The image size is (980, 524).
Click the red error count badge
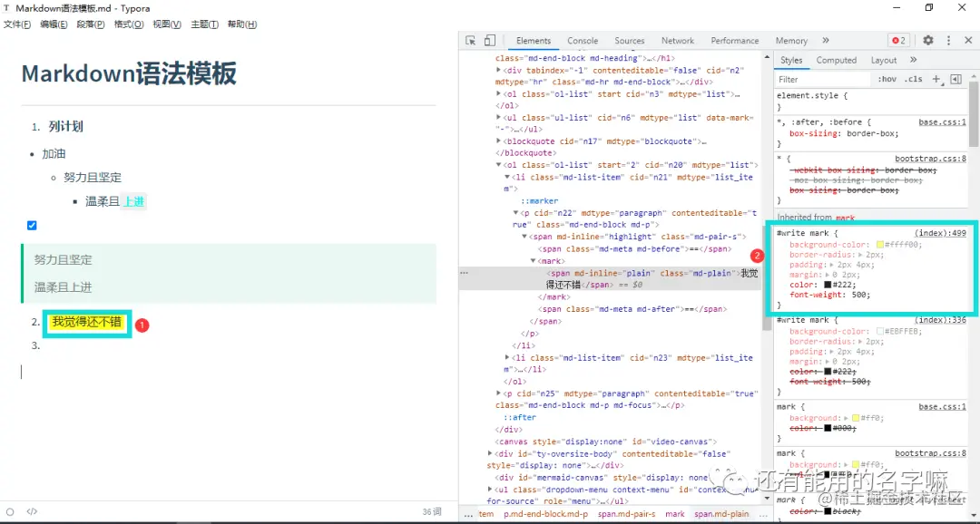[x=898, y=41]
